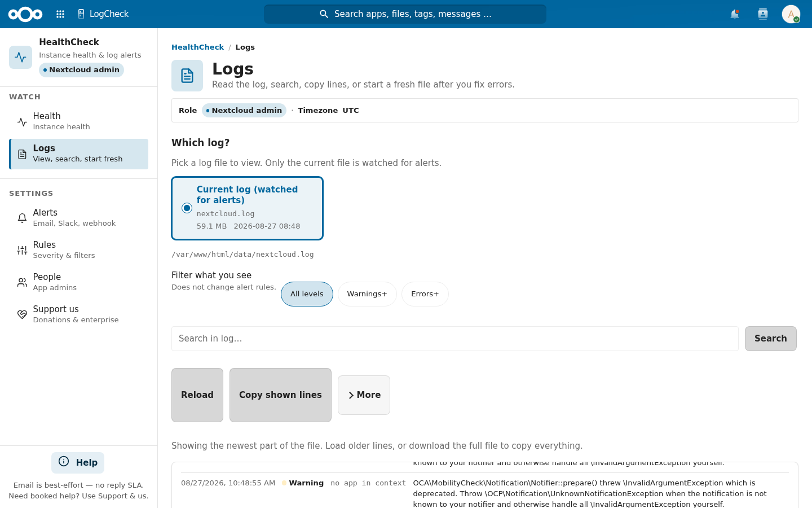
Task: Open the LogCheck app icon
Action: [81, 14]
